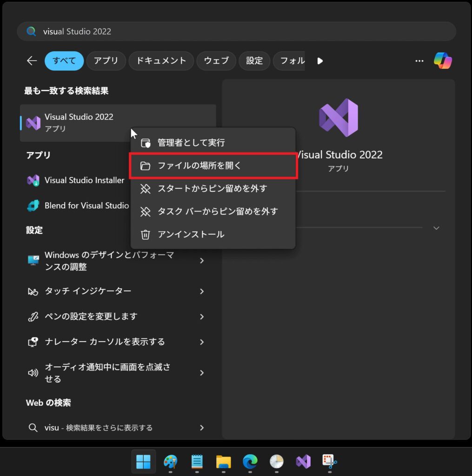Expand the visu web search result chevron

(x=202, y=428)
